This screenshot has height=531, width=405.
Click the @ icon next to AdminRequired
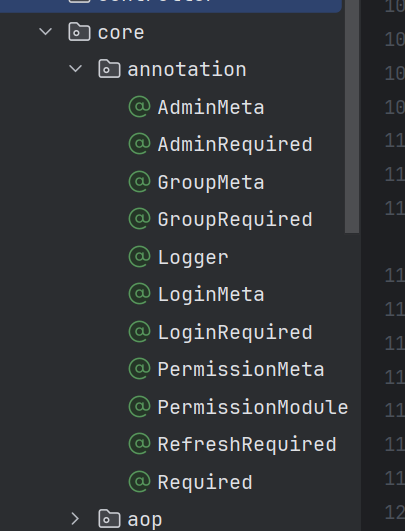[x=139, y=144]
